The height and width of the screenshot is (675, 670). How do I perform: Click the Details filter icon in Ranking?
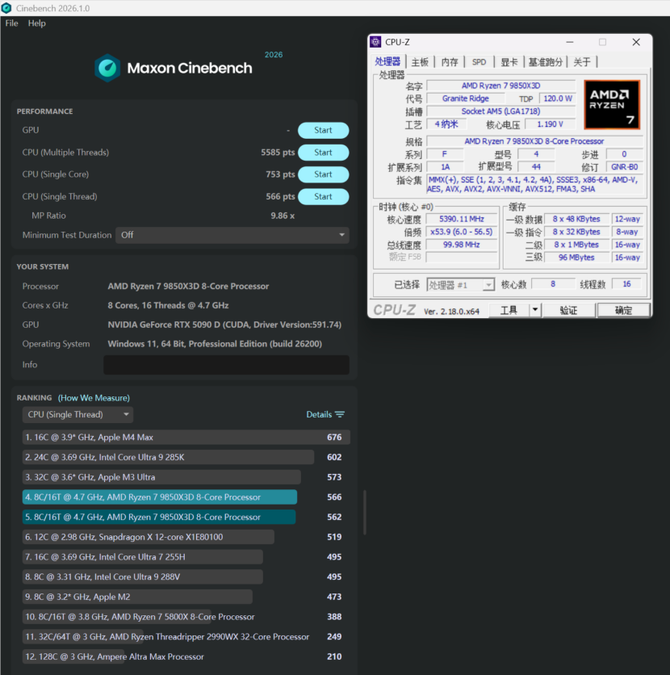click(x=340, y=415)
